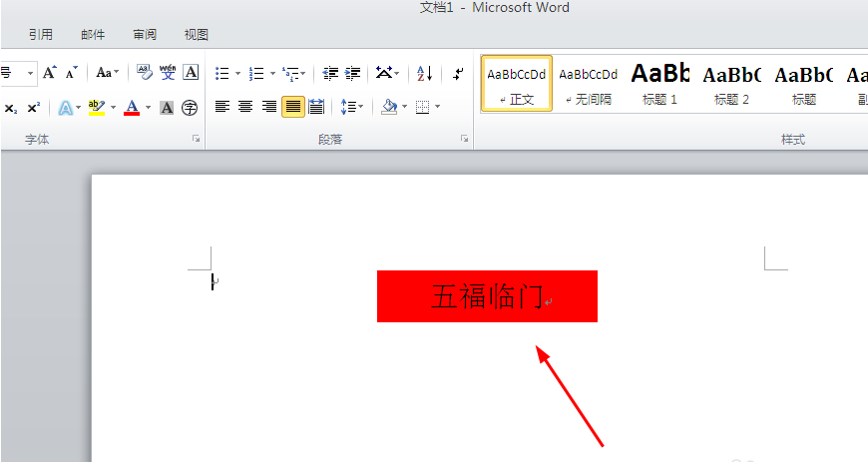Viewport: 868px width, 462px height.
Task: Apply the 标题 1 (Heading 1) style
Action: click(659, 84)
